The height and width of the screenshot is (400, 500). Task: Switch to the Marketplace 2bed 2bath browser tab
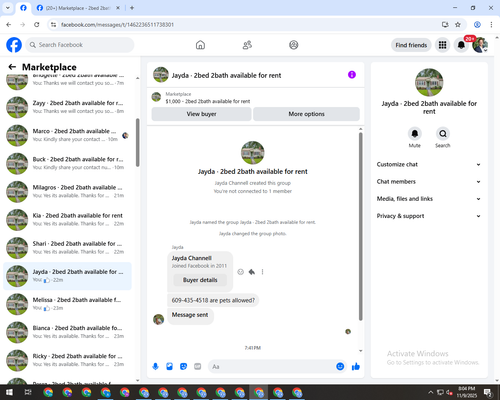[78, 8]
